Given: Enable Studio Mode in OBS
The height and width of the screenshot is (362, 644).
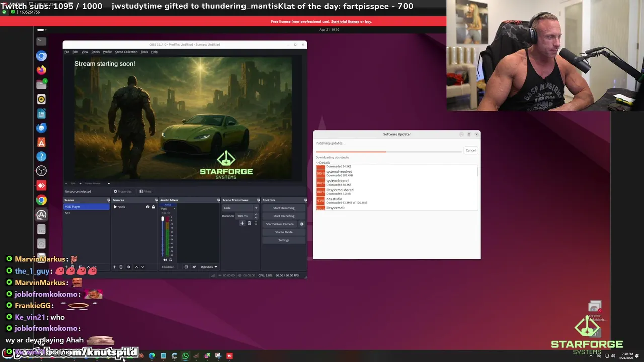Looking at the screenshot, I should click(284, 232).
